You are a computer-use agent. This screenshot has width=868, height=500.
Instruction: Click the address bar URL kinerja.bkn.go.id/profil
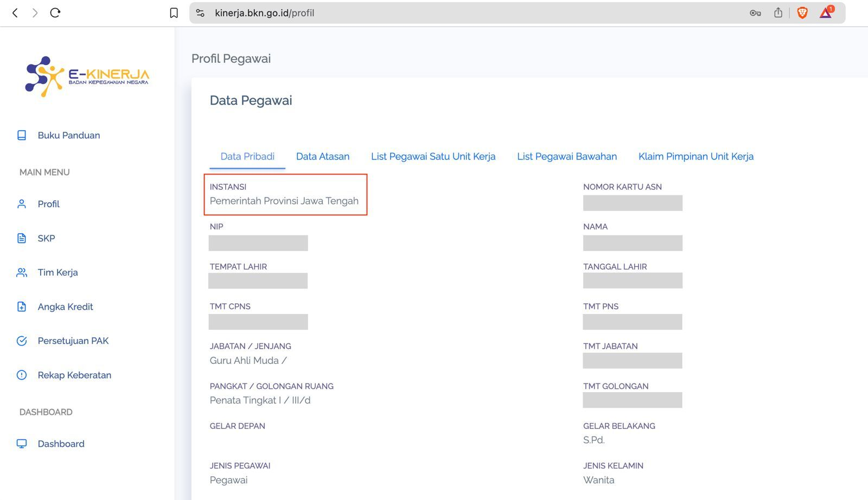[264, 13]
